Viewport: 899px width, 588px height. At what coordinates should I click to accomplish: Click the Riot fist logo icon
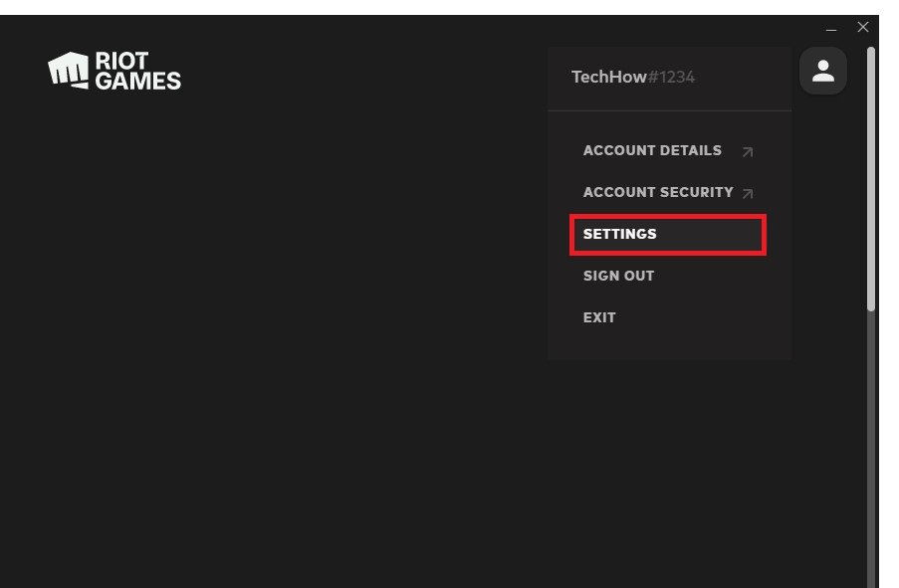pyautogui.click(x=69, y=71)
